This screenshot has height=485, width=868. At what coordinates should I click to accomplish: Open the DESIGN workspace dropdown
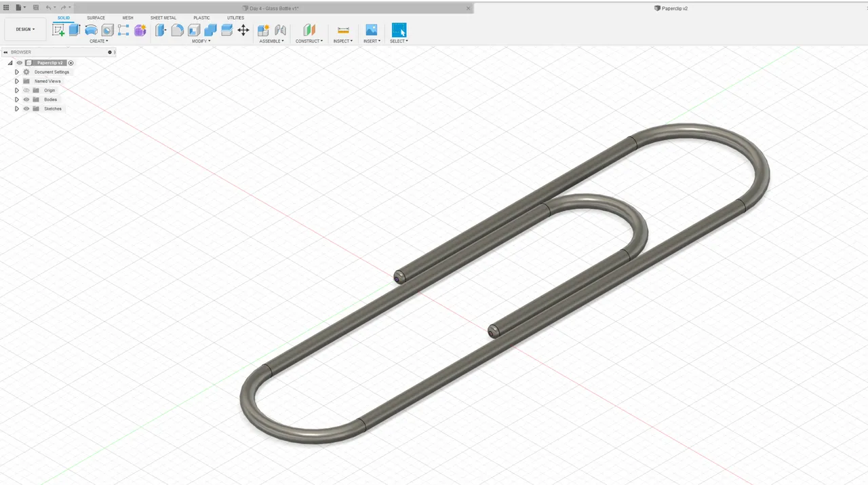[25, 29]
